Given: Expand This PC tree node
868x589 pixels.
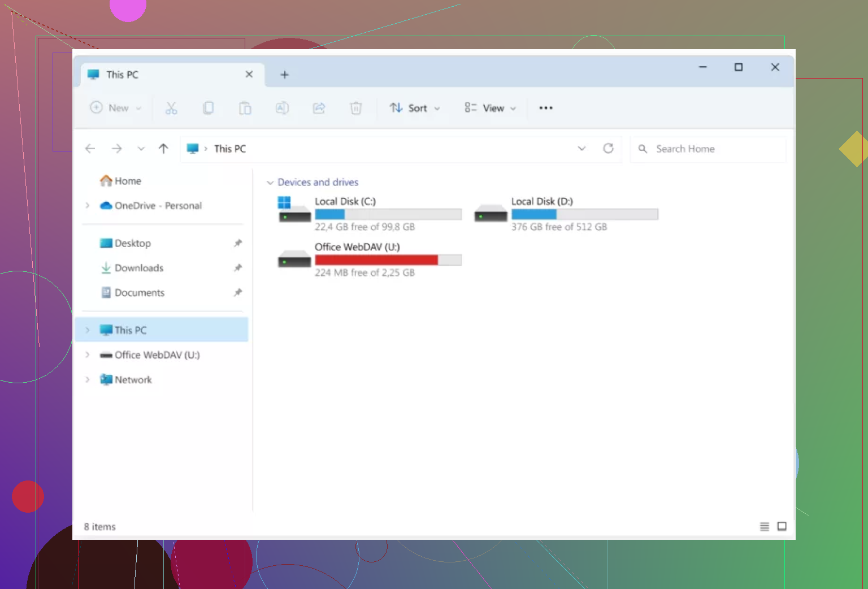Looking at the screenshot, I should [88, 330].
